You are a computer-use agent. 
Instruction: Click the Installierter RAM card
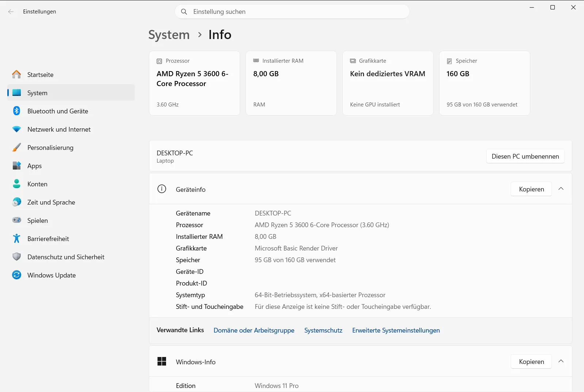click(291, 83)
